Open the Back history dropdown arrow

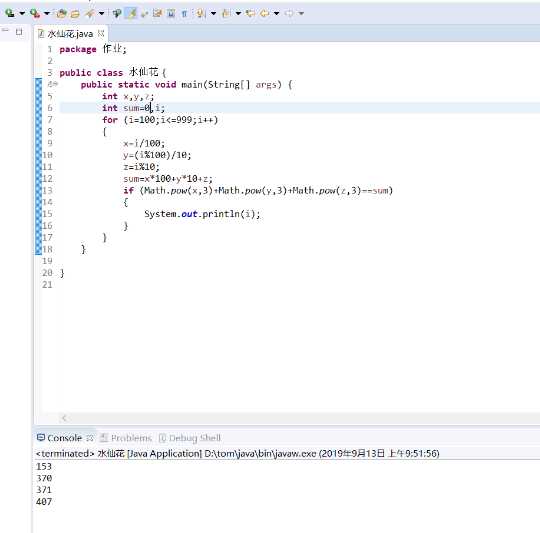277,13
